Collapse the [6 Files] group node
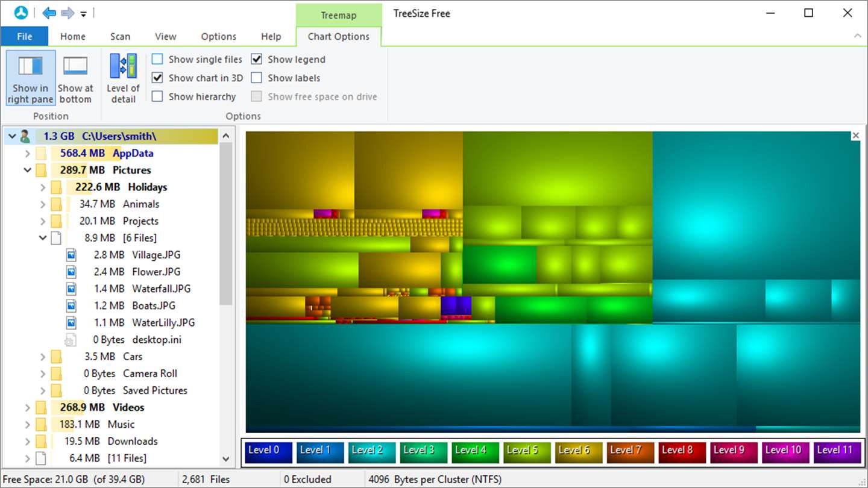The image size is (868, 488). pyautogui.click(x=43, y=238)
